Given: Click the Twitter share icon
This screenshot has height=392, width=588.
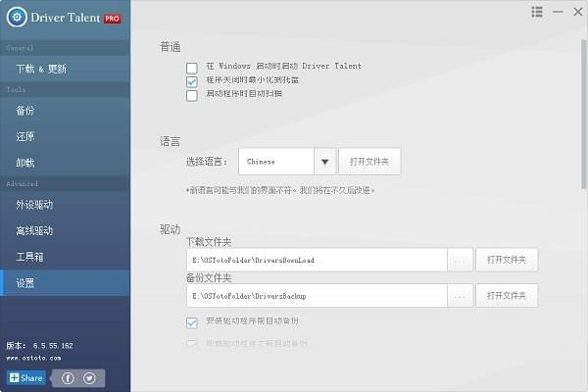Looking at the screenshot, I should 89,378.
